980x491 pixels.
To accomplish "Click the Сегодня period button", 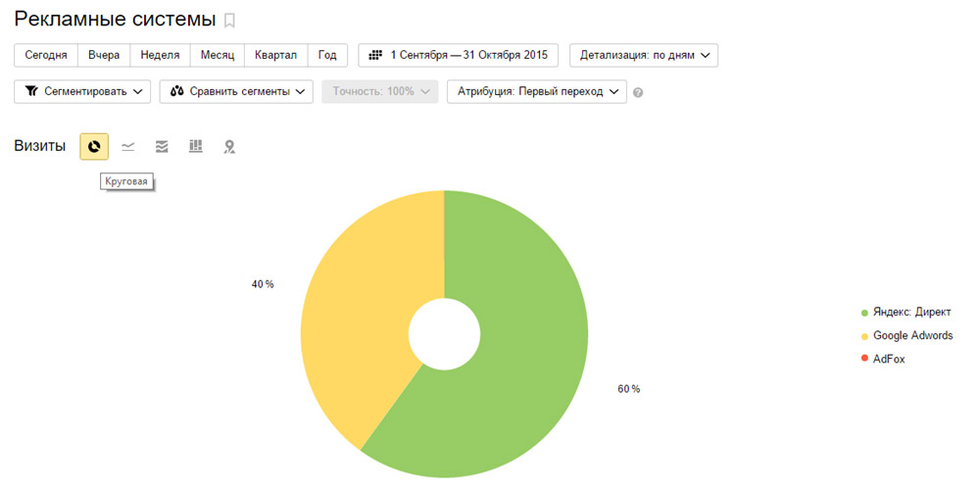I will (x=46, y=56).
